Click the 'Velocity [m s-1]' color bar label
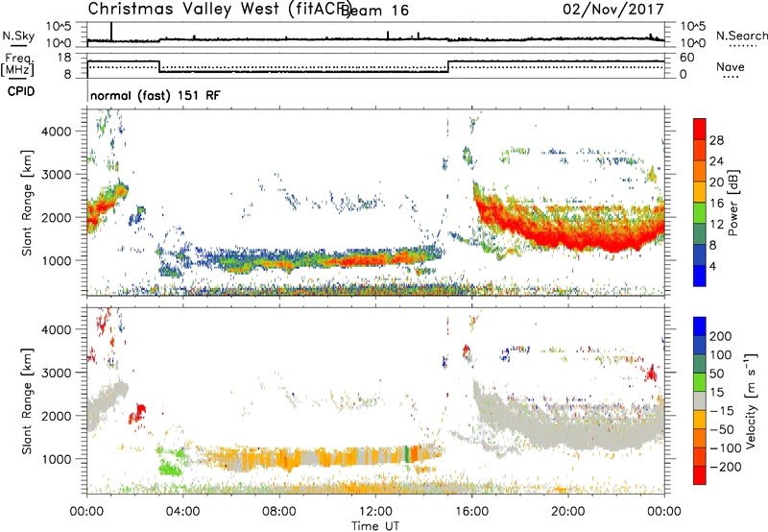Screen dimensions: 768x532 (751, 400)
